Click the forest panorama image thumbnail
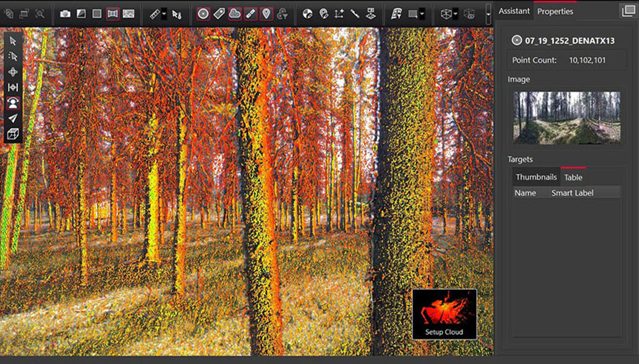This screenshot has width=639, height=364. point(567,117)
